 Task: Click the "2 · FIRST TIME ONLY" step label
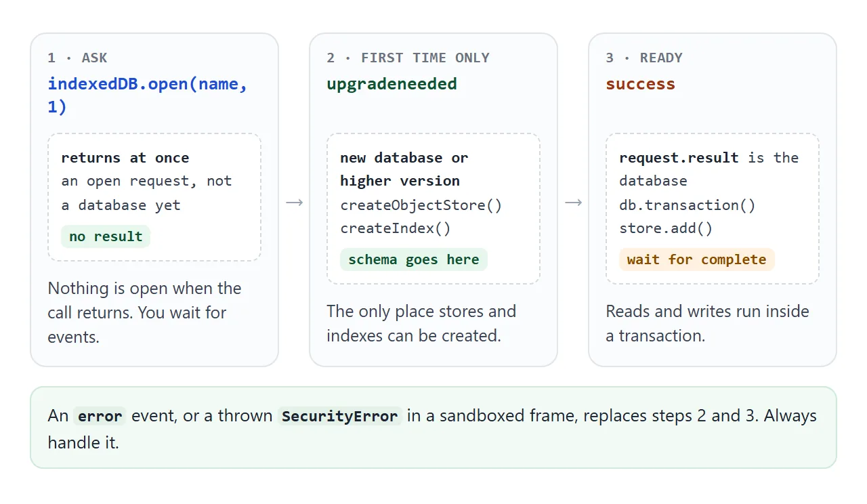tap(408, 58)
